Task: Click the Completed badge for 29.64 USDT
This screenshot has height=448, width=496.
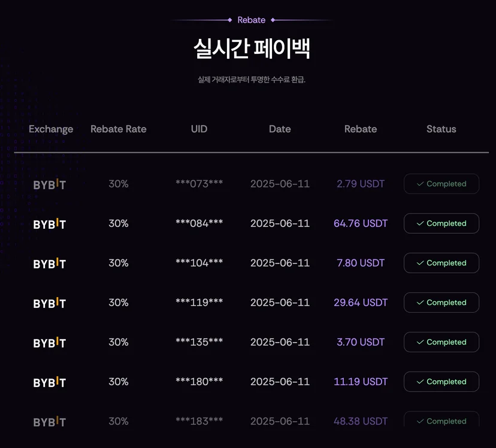Action: 441,302
